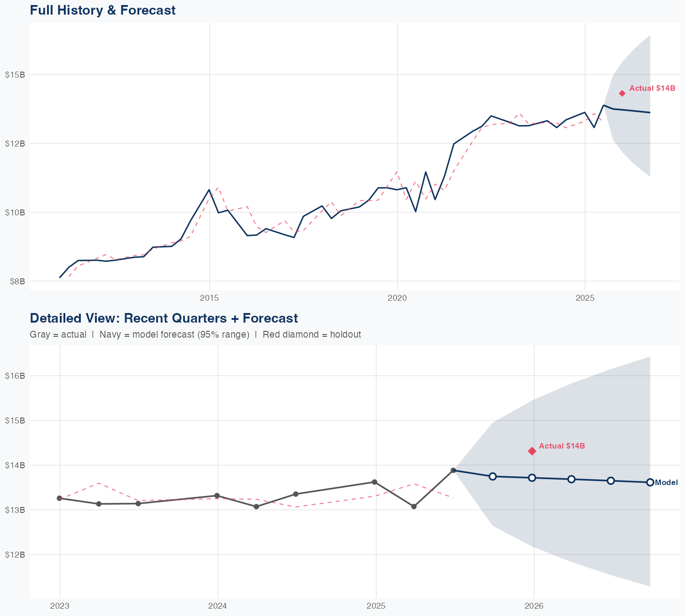Select the gray actual point at the 2025 gridline
The width and height of the screenshot is (685, 616).
374,482
